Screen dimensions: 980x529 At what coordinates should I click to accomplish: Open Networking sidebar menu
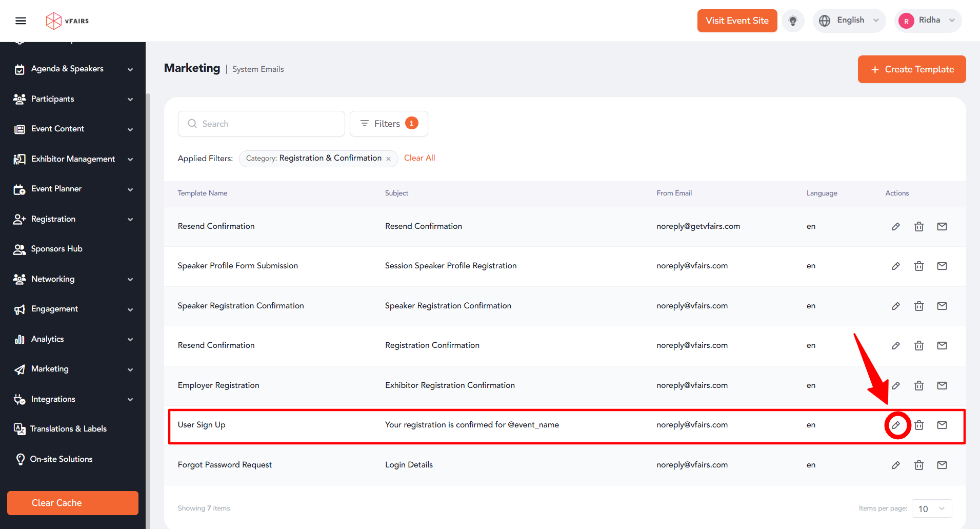73,279
